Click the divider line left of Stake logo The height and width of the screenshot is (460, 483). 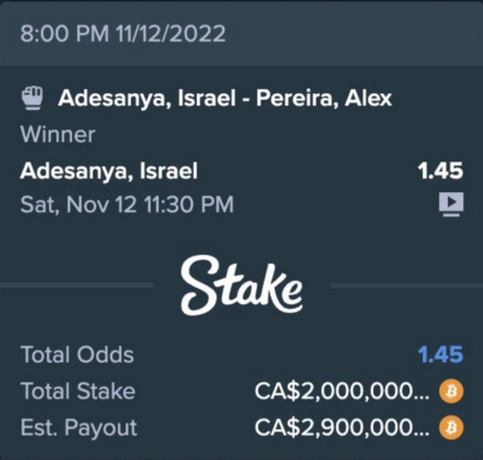(x=77, y=285)
